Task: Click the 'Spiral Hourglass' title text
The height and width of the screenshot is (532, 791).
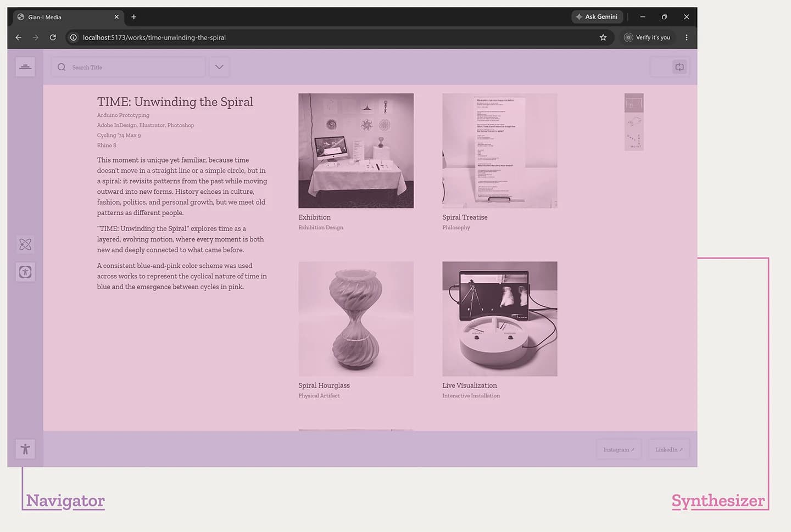Action: tap(324, 385)
